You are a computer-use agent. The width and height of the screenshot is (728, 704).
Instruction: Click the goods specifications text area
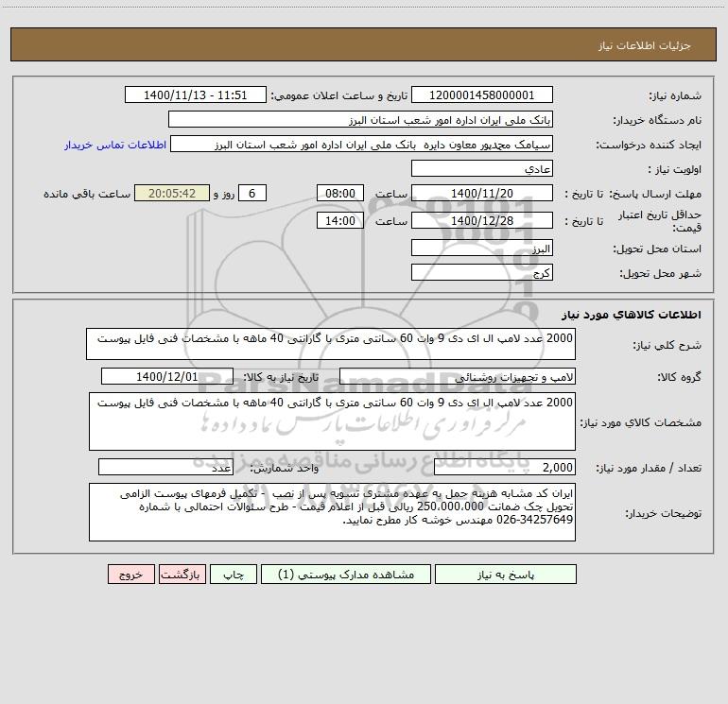(x=332, y=421)
